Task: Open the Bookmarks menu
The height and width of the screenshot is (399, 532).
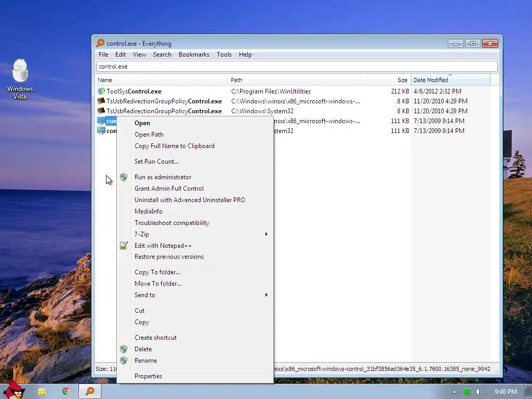Action: 194,54
